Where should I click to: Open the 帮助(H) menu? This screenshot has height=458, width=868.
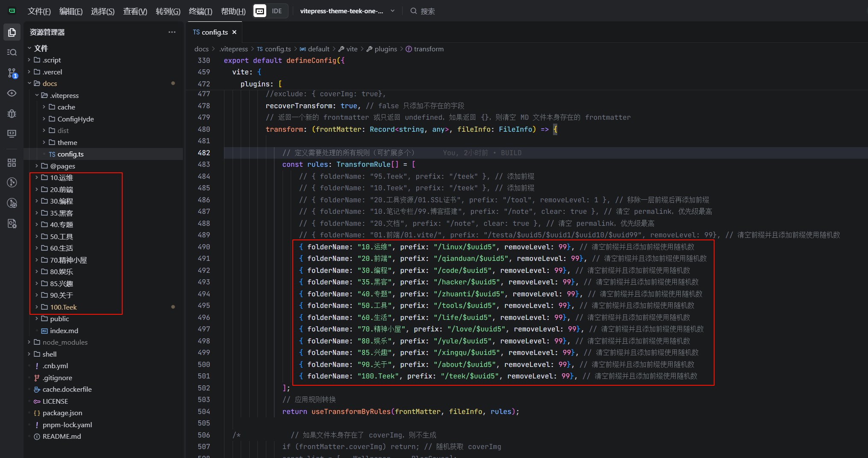pos(233,11)
